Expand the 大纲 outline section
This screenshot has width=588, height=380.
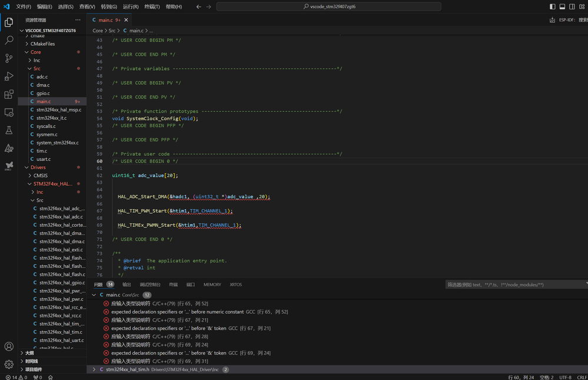29,353
